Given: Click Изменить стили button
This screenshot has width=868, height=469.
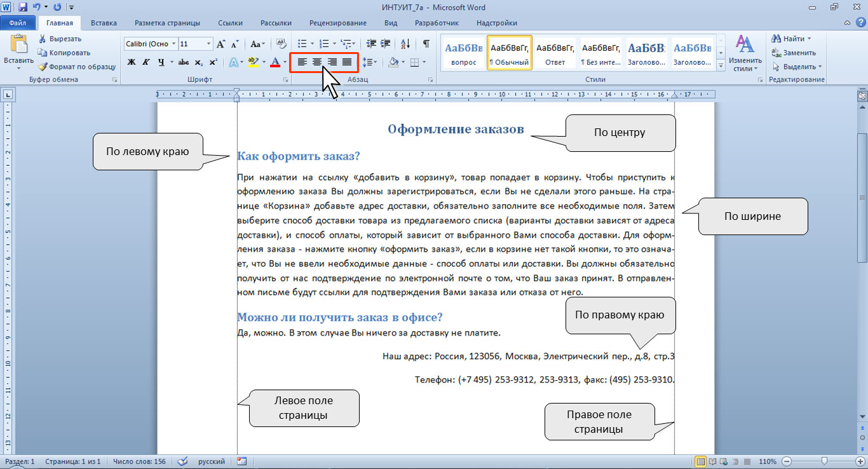Looking at the screenshot, I should tap(745, 53).
